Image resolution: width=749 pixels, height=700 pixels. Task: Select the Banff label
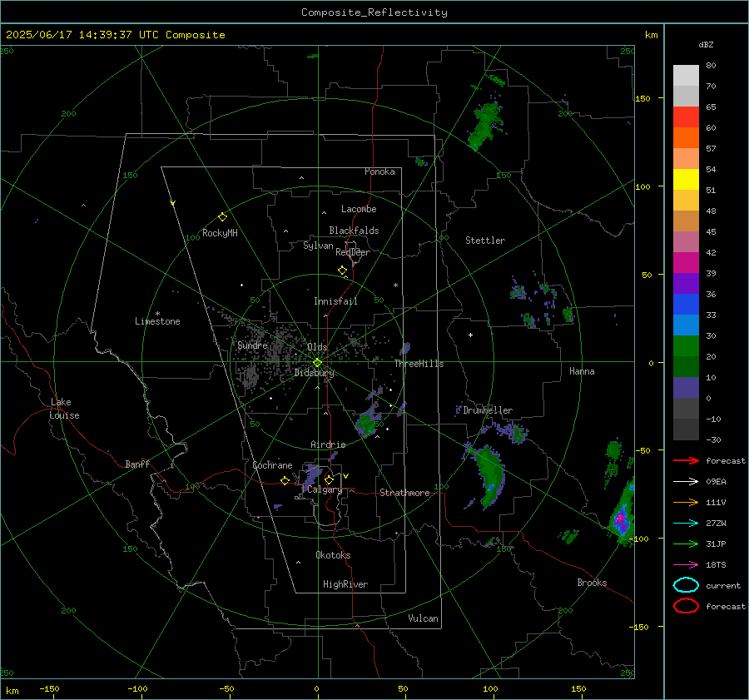137,464
